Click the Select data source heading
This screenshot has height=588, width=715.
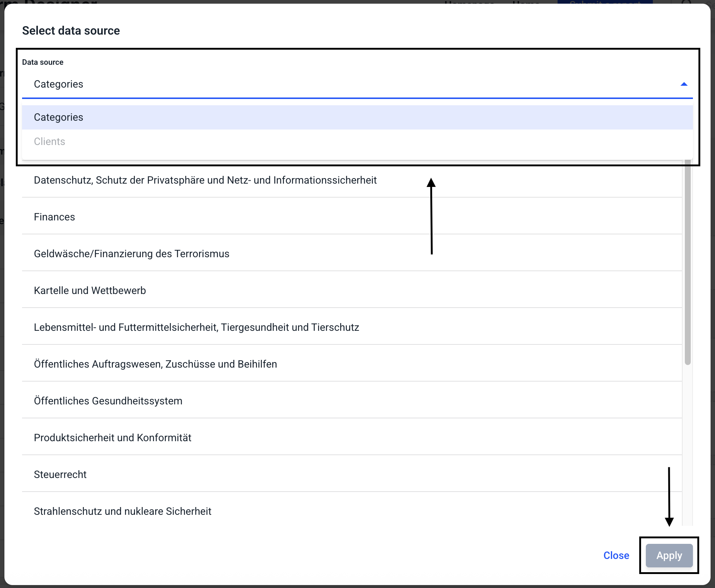(71, 31)
